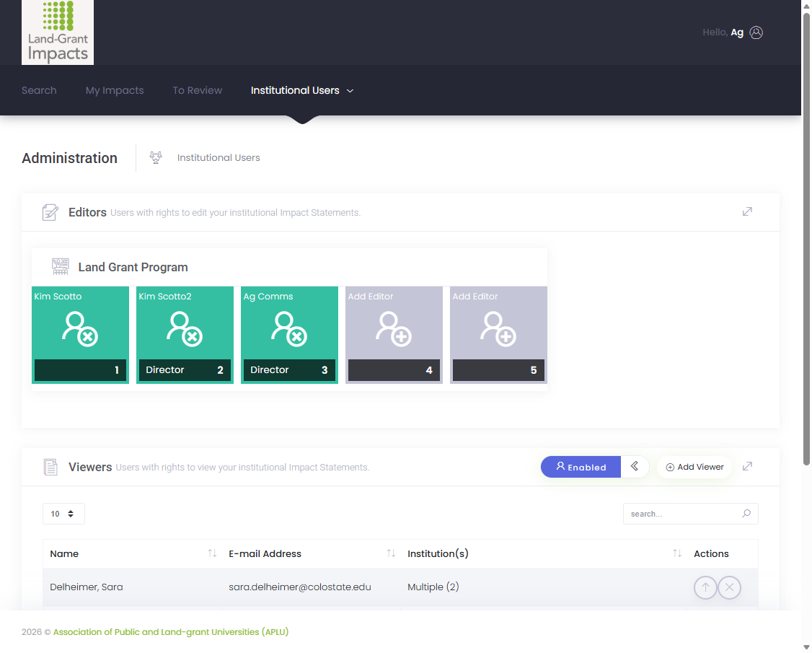The height and width of the screenshot is (653, 812).
Task: Click the Viewers panel document icon
Action: click(50, 467)
